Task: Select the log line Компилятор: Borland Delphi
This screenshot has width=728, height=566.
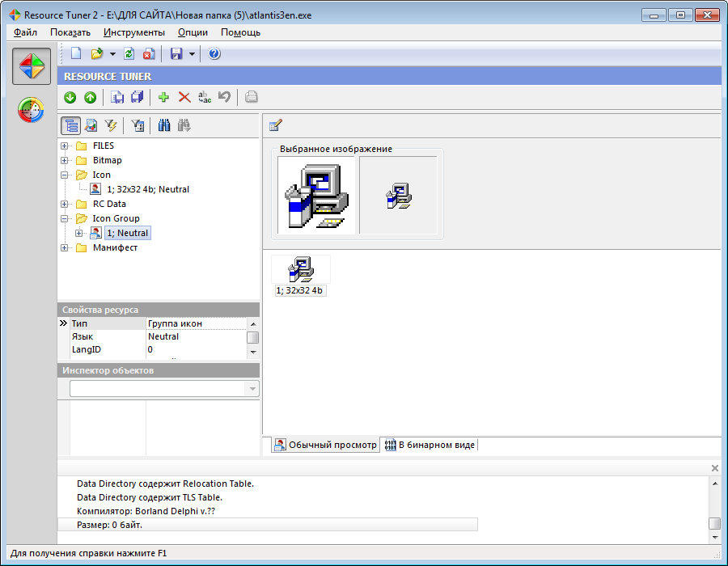Action: click(x=146, y=511)
